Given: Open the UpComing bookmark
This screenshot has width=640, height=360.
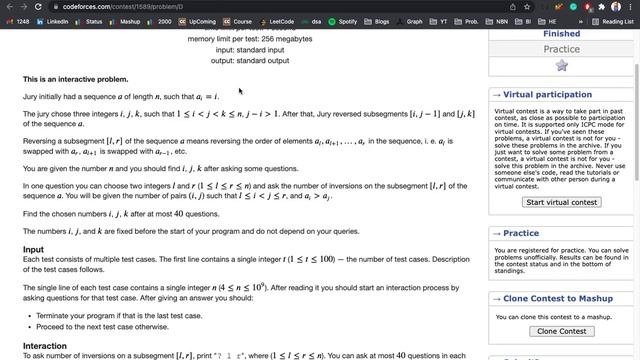Looking at the screenshot, I should pyautogui.click(x=198, y=22).
